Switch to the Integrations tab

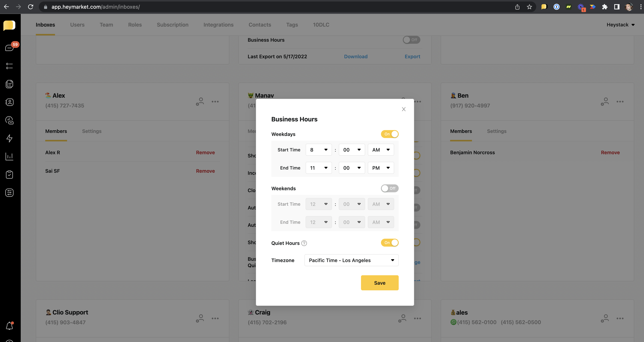tap(218, 25)
